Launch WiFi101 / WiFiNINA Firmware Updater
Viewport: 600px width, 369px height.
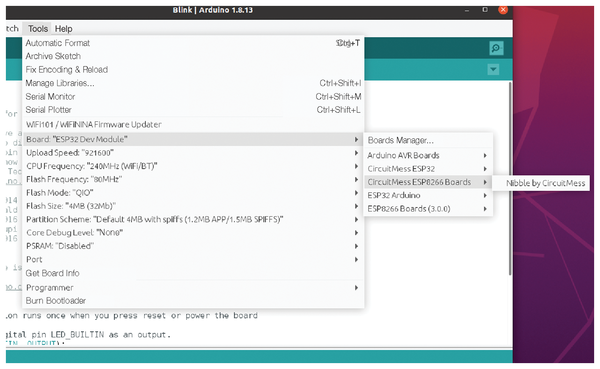(193, 124)
